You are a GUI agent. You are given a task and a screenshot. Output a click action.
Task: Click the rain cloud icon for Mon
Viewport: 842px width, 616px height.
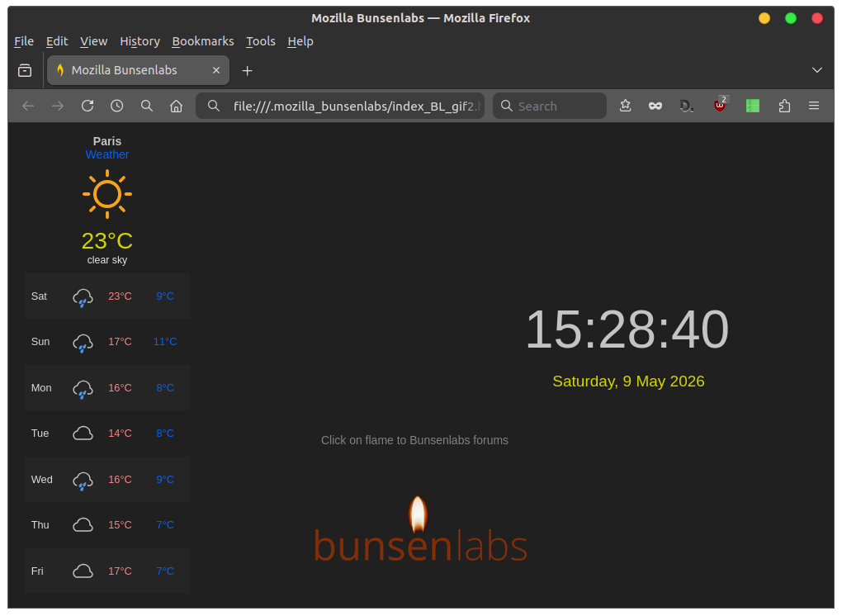click(83, 389)
